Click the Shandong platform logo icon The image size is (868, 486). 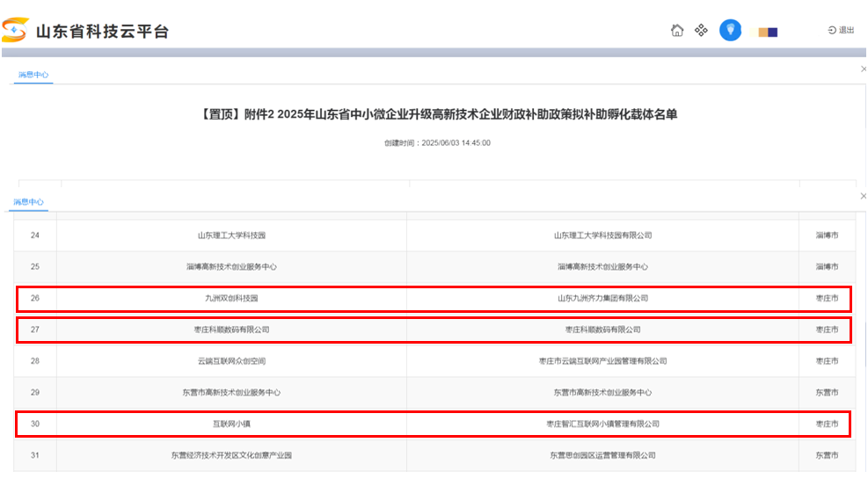tap(15, 31)
